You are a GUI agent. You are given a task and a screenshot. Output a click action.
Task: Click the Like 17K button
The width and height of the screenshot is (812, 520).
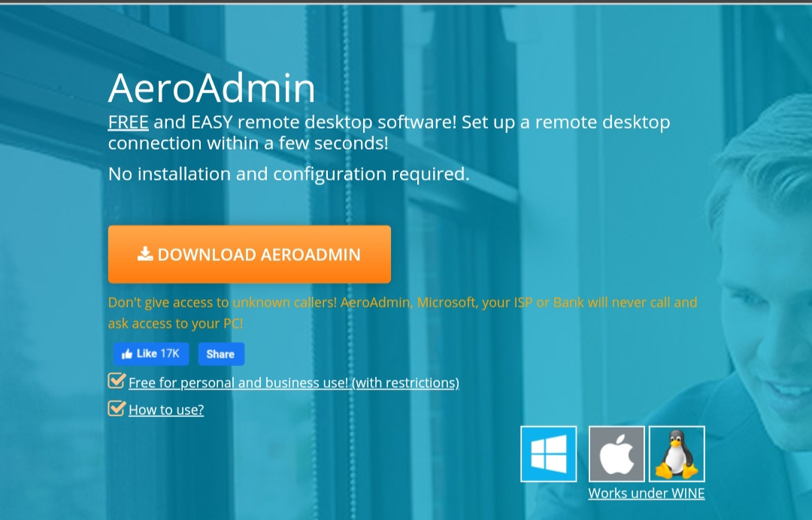[x=151, y=353]
